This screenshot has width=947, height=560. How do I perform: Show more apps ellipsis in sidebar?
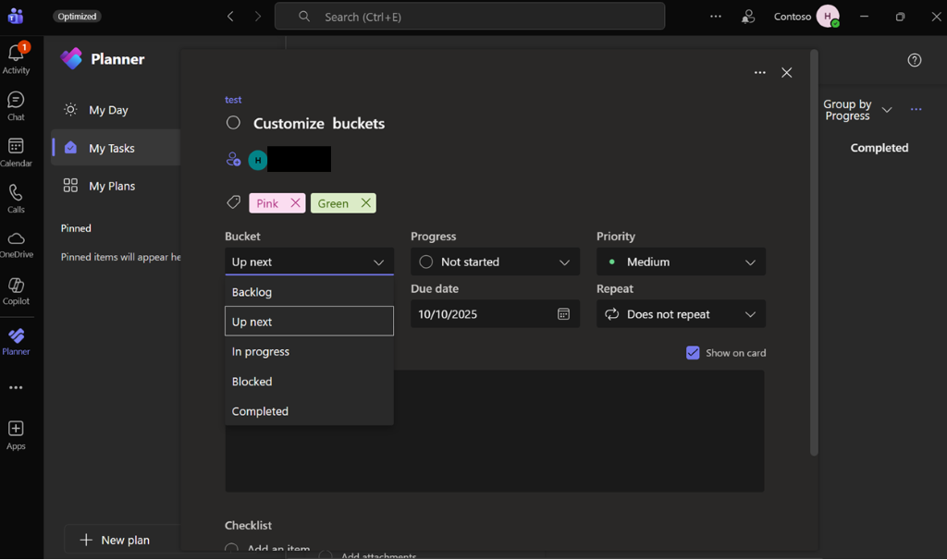pyautogui.click(x=16, y=387)
